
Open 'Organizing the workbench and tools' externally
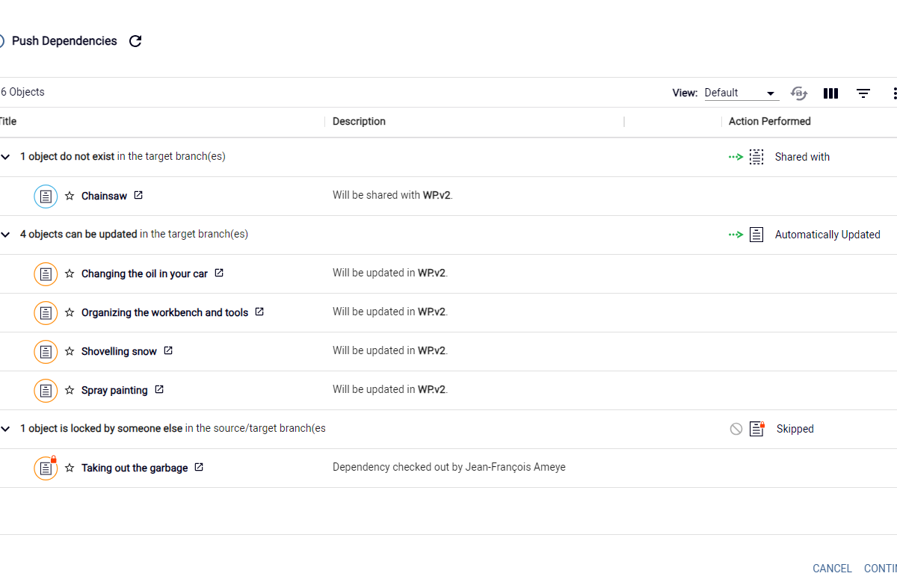click(259, 312)
